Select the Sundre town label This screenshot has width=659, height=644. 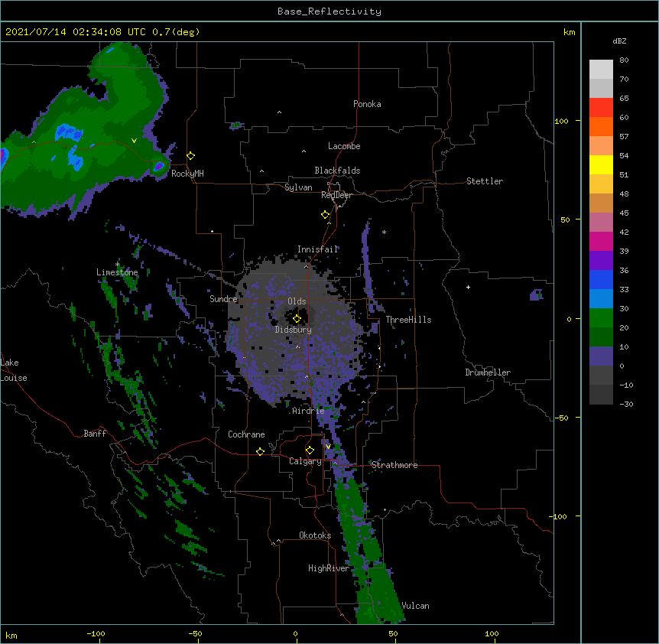(x=223, y=299)
